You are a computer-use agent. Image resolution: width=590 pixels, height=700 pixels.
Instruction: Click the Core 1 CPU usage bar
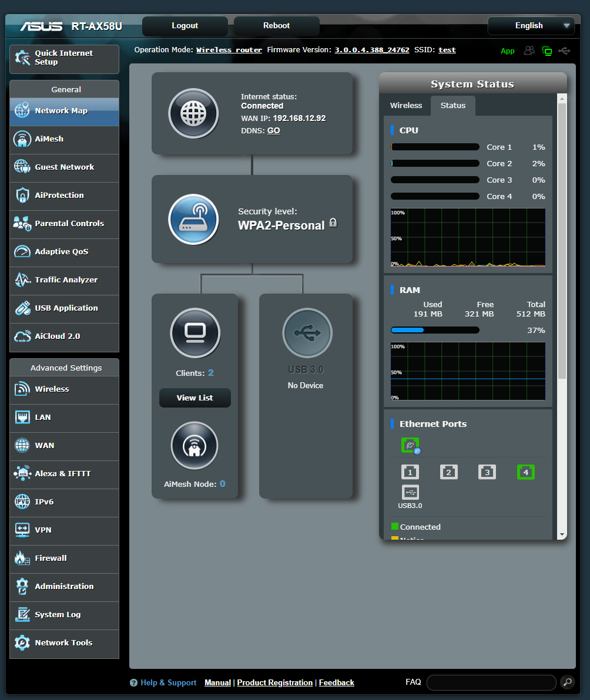(435, 147)
